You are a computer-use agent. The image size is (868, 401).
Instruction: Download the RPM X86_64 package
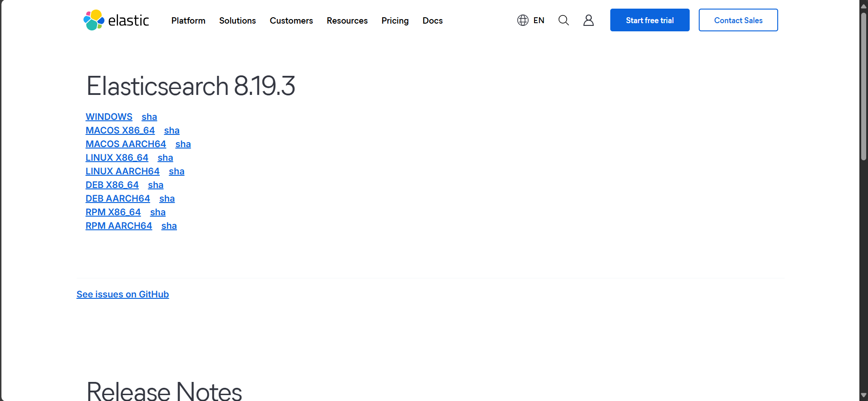[x=113, y=212]
